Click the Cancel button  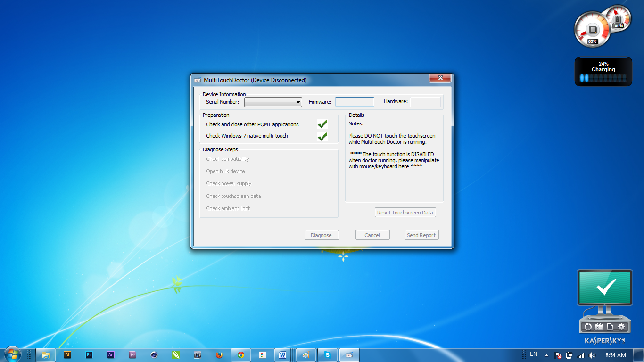point(372,235)
